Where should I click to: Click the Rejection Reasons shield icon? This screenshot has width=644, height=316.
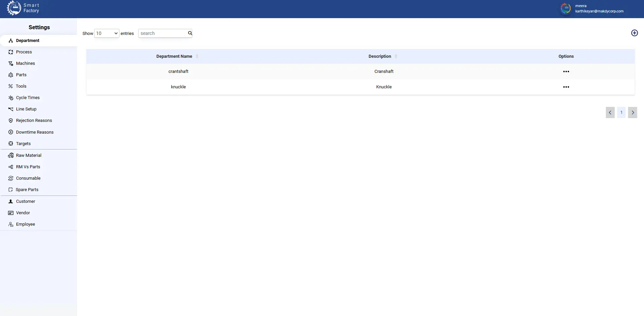click(11, 121)
